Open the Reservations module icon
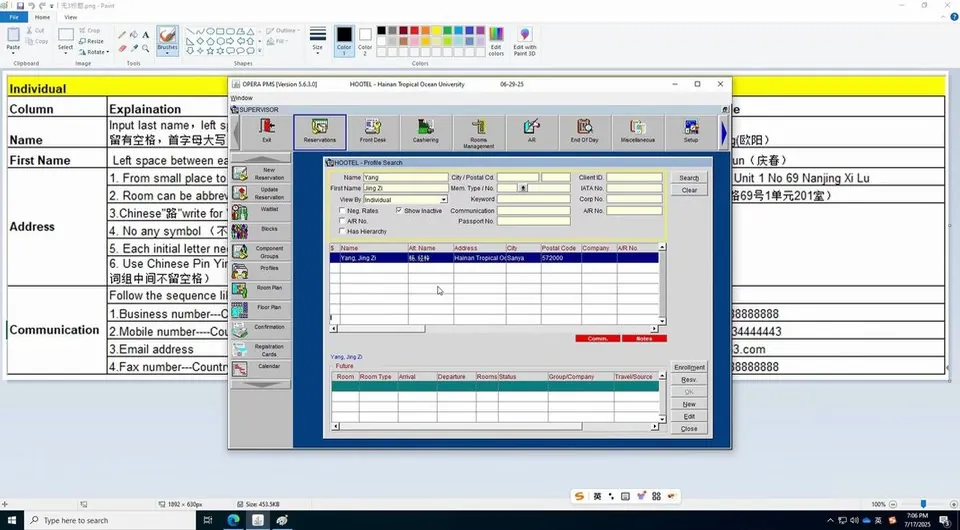The width and height of the screenshot is (960, 530). tap(320, 131)
